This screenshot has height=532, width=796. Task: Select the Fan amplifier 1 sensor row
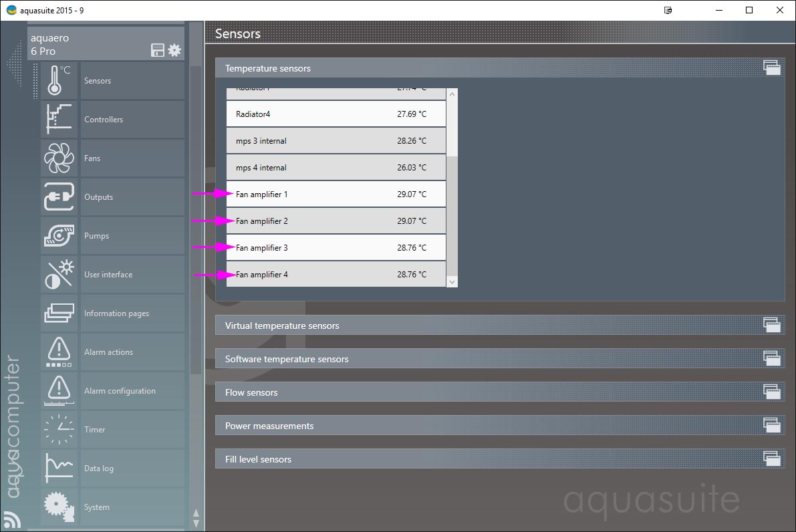pyautogui.click(x=336, y=194)
